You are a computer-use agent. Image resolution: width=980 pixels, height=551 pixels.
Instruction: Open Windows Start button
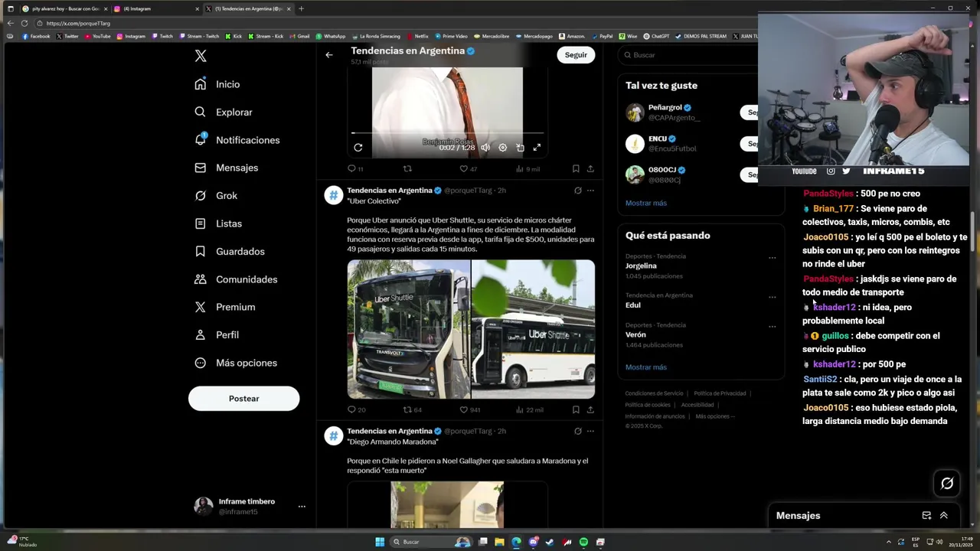tap(380, 542)
